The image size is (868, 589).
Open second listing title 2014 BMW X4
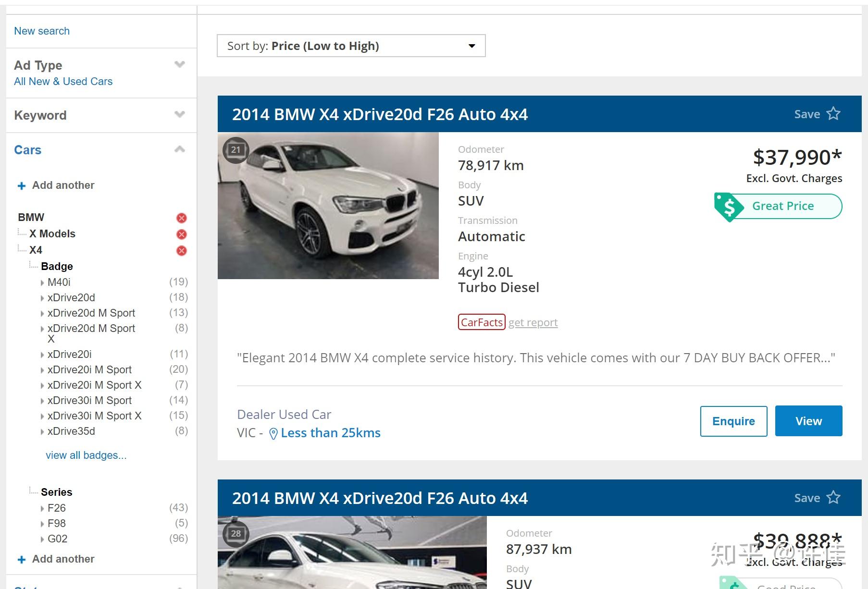point(380,498)
